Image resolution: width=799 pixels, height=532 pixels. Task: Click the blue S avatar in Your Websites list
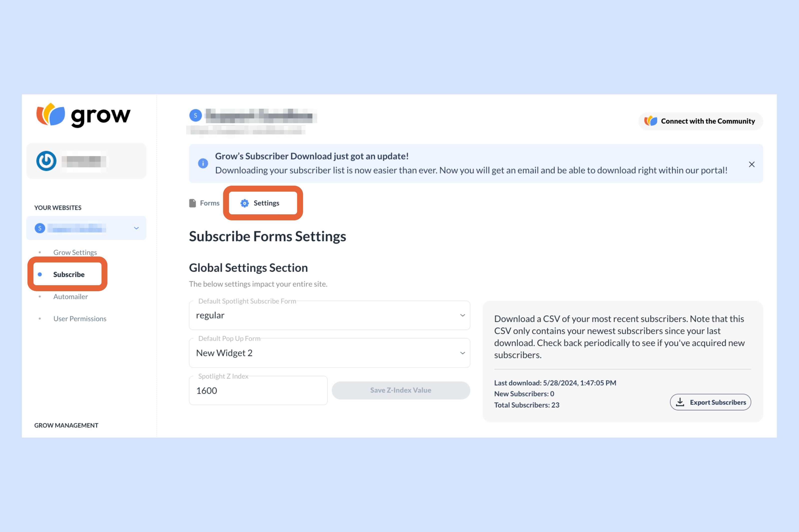40,228
